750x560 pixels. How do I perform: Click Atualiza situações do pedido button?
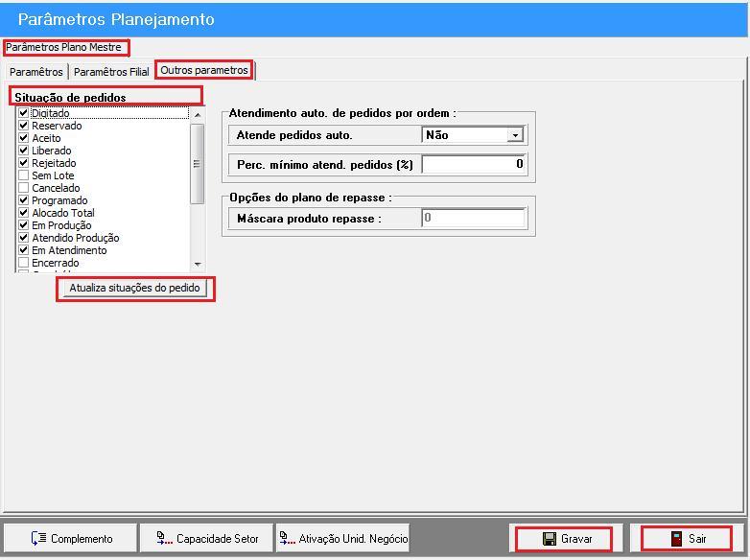[135, 289]
